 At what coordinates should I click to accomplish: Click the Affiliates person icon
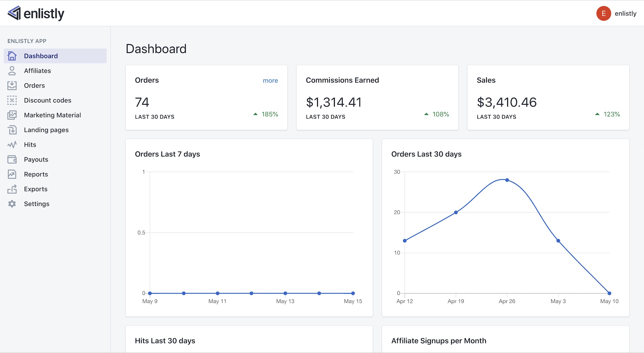tap(12, 71)
